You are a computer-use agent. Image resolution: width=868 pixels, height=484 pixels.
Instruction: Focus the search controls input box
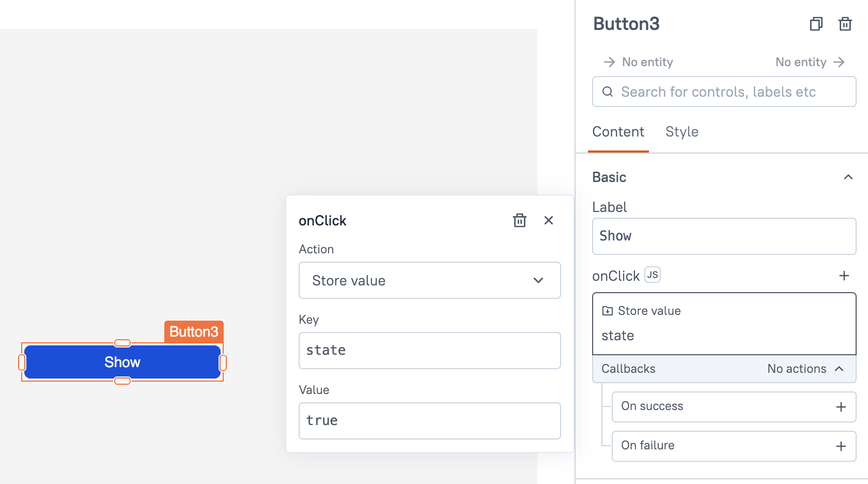[723, 92]
